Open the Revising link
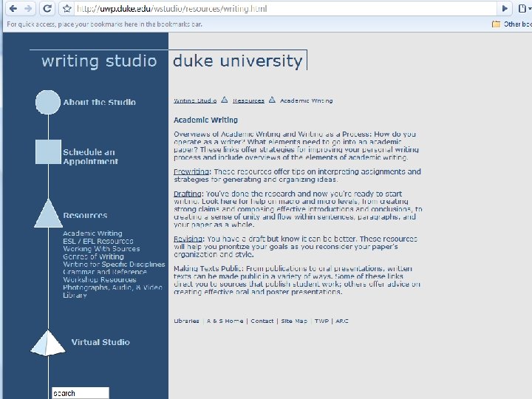Screen dimensions: 532x399 188,239
